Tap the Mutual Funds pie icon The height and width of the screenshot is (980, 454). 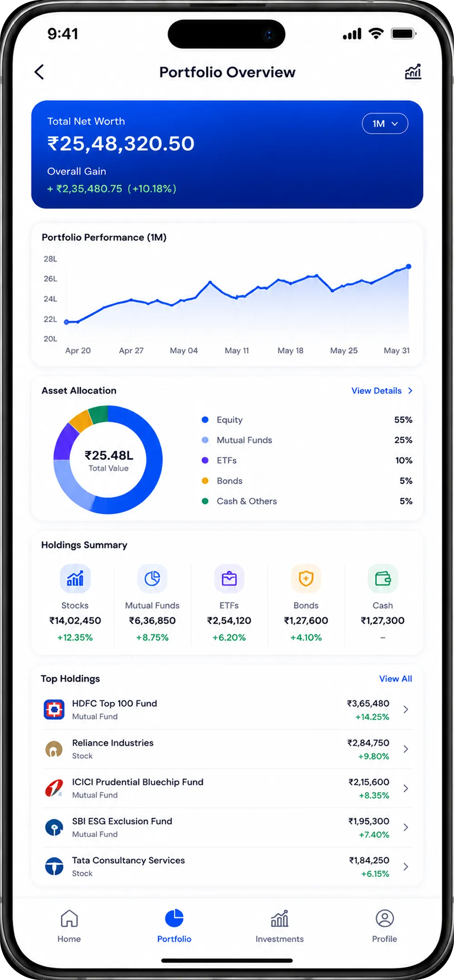pos(152,578)
